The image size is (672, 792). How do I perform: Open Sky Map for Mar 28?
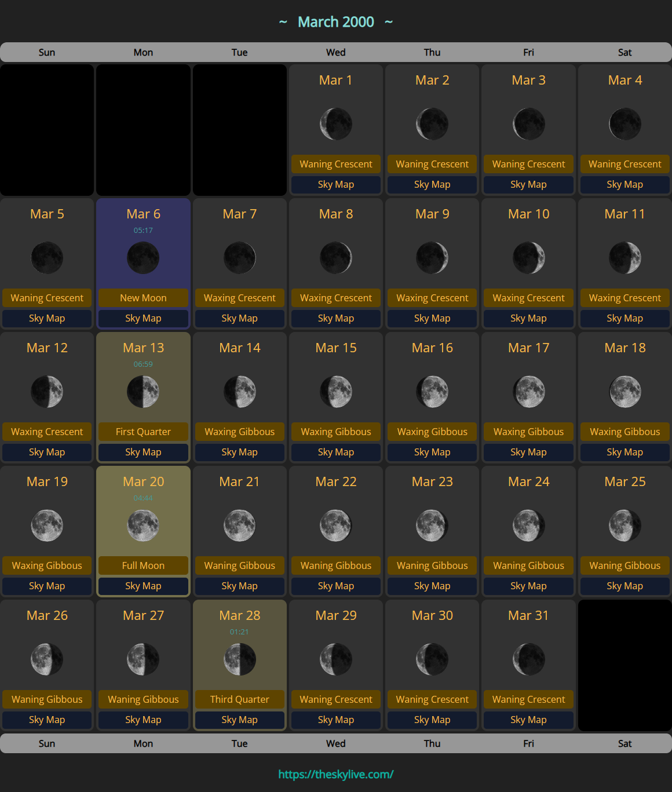click(x=239, y=720)
